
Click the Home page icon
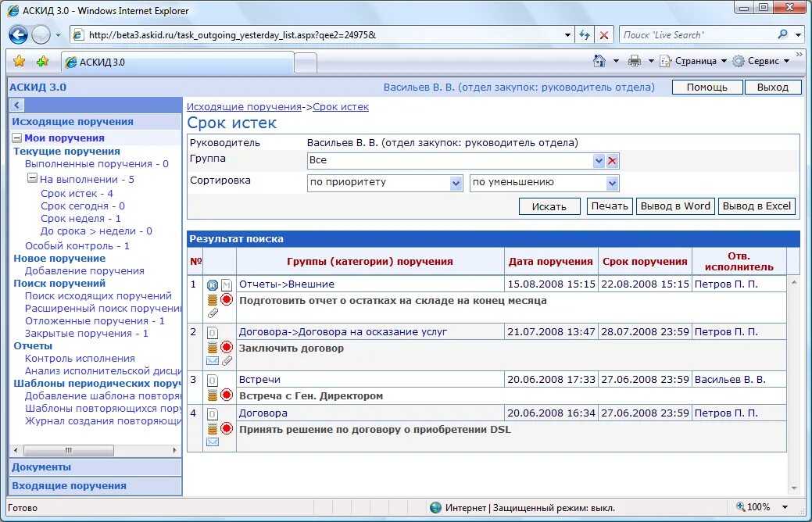pos(599,61)
